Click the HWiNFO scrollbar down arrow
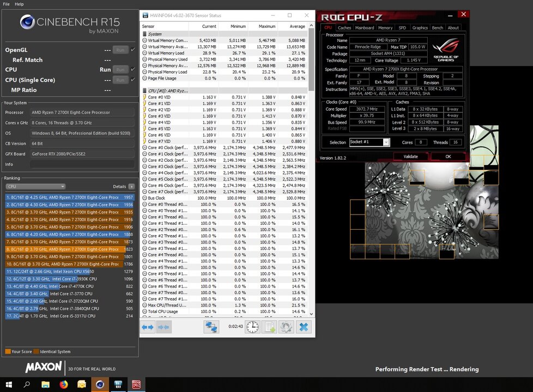533x392 pixels. click(311, 314)
